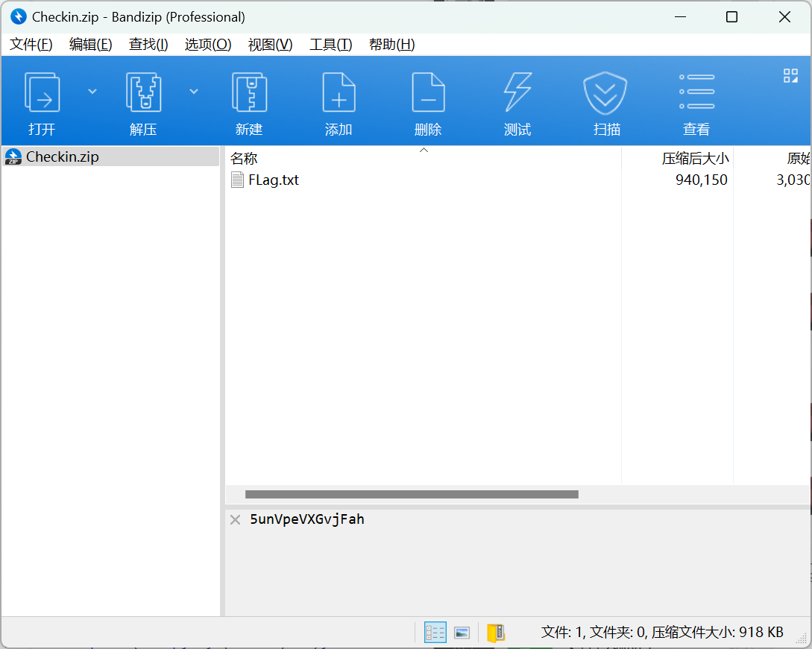Open the toolbar customize grid icon
The height and width of the screenshot is (649, 812).
pyautogui.click(x=790, y=75)
